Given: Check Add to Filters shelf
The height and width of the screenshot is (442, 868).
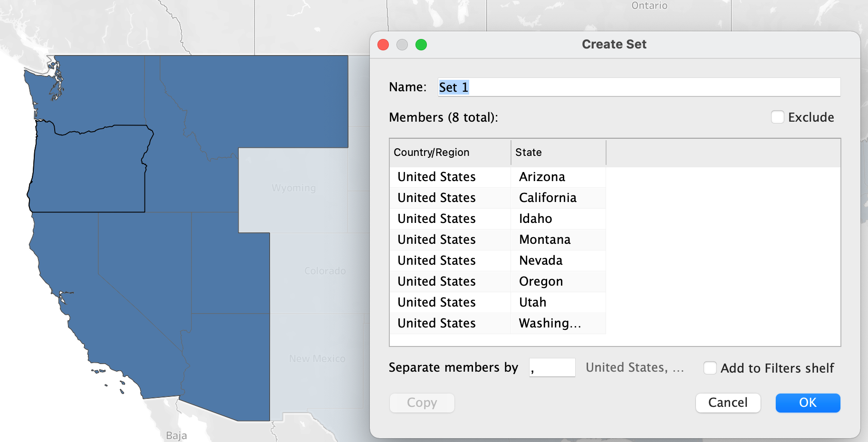Looking at the screenshot, I should tap(710, 368).
